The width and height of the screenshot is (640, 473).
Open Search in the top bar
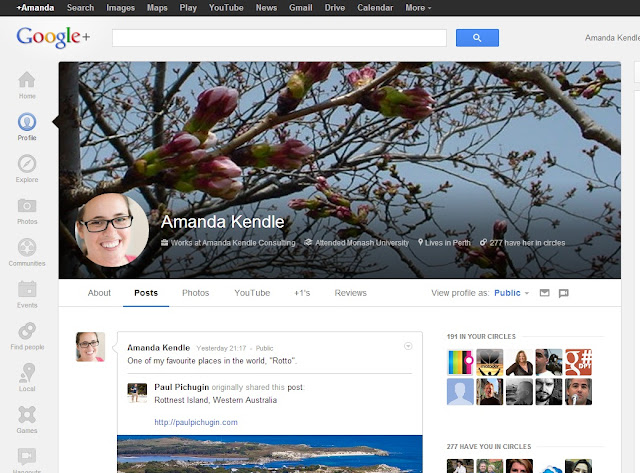[x=80, y=8]
